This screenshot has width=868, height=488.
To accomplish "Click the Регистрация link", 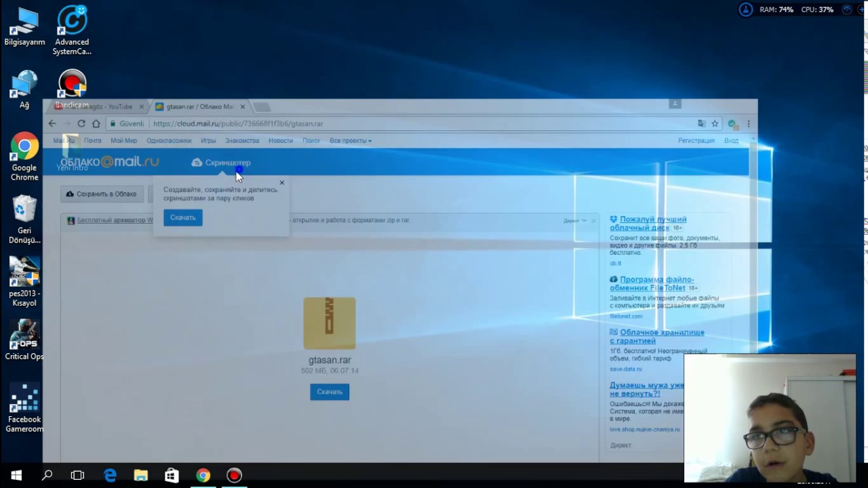I will (x=696, y=140).
